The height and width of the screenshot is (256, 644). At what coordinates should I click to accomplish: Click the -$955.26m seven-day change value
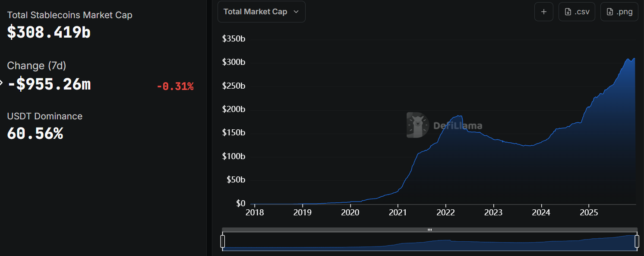tap(49, 83)
